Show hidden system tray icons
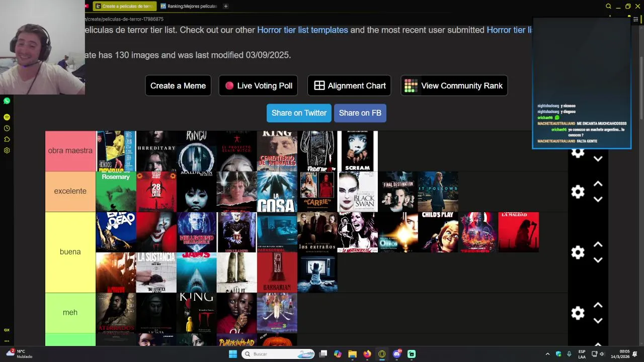The width and height of the screenshot is (644, 362). coord(547,354)
